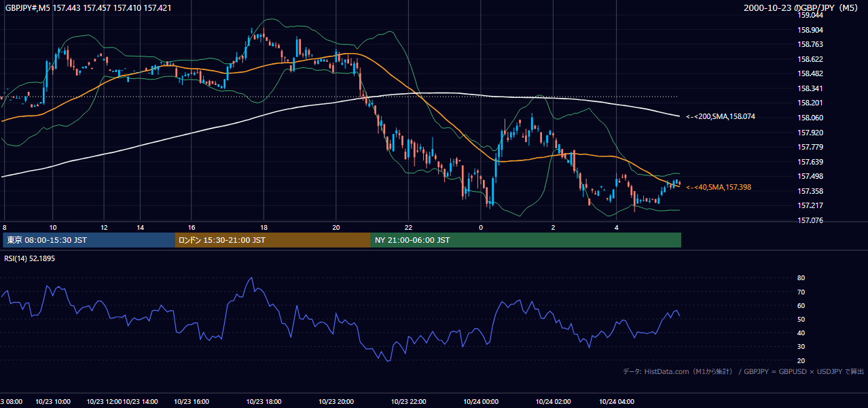Click the 157.779 price axis value
Image resolution: width=868 pixels, height=408 pixels.
point(810,147)
